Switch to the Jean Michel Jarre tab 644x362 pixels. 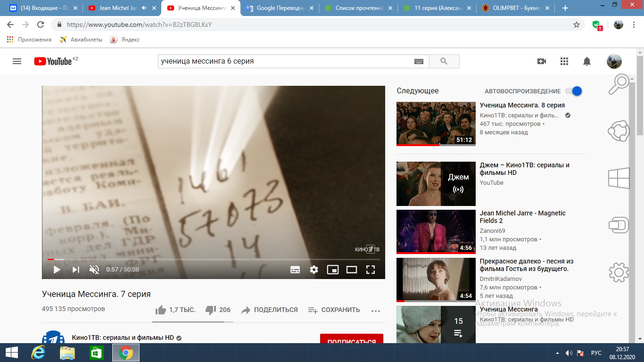pyautogui.click(x=122, y=8)
